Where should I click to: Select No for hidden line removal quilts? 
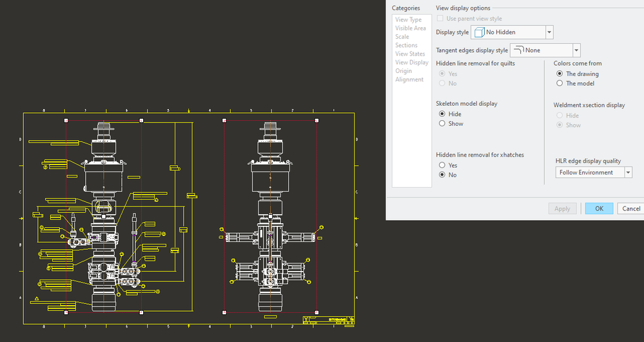point(442,83)
